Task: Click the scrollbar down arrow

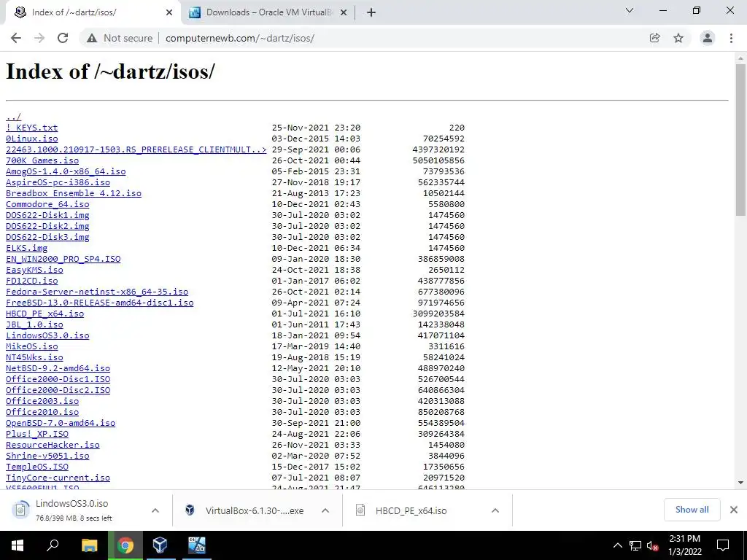Action: (740, 483)
